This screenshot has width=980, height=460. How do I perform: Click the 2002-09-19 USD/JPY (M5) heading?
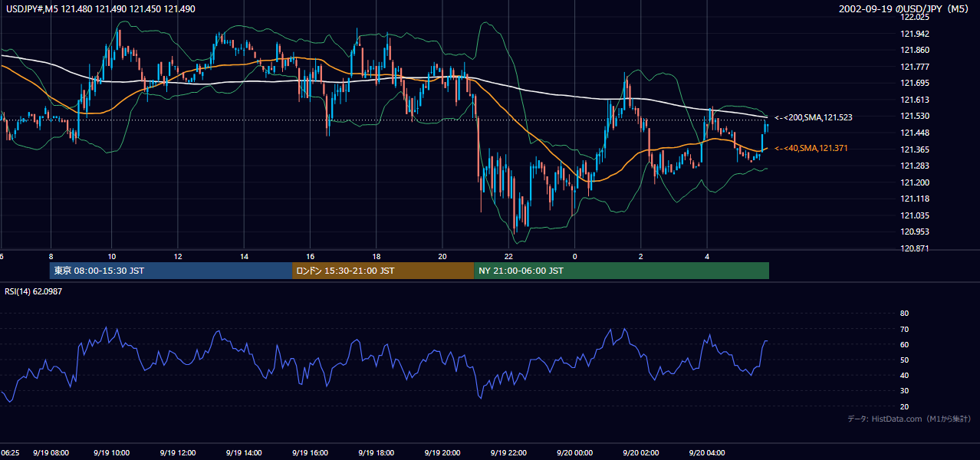[906, 9]
